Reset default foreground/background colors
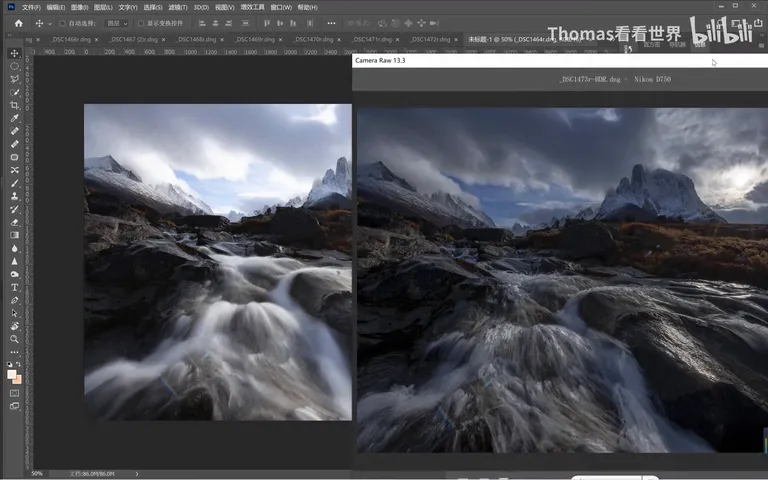The width and height of the screenshot is (768, 480). pos(10,364)
